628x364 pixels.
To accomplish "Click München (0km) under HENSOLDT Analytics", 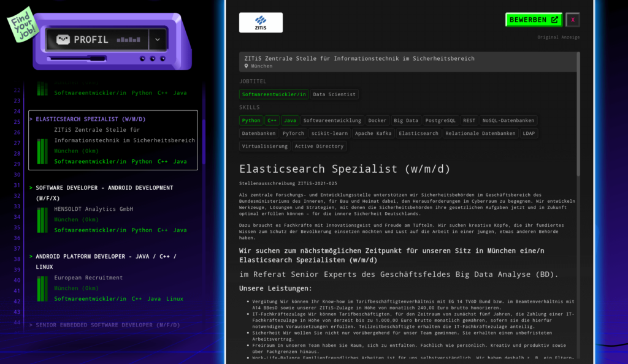I will 77,219.
